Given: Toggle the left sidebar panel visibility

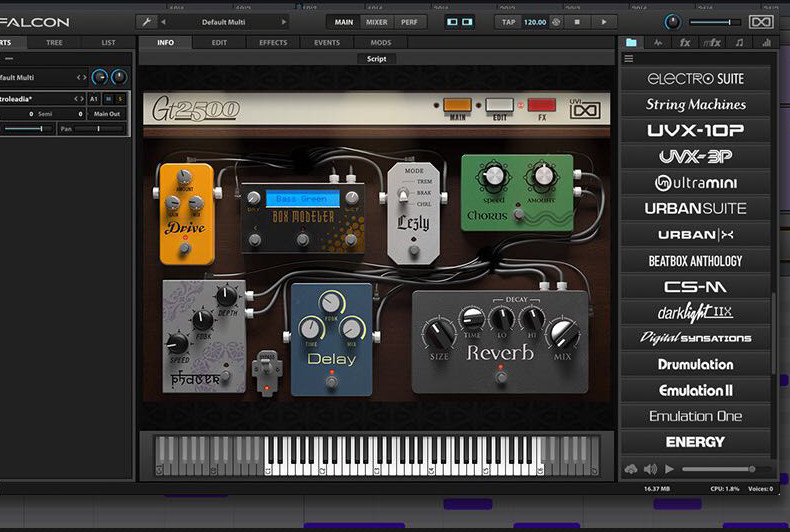Looking at the screenshot, I should click(452, 22).
